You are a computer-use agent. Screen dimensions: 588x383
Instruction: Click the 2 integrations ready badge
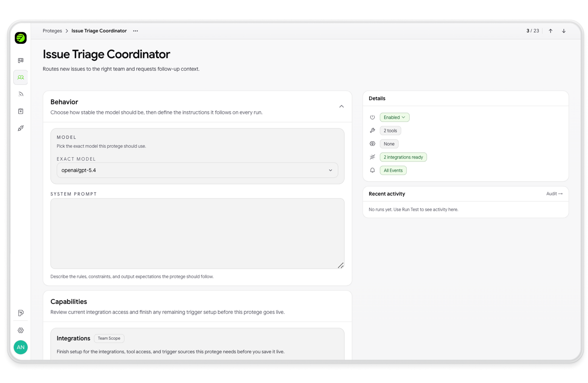pos(403,157)
